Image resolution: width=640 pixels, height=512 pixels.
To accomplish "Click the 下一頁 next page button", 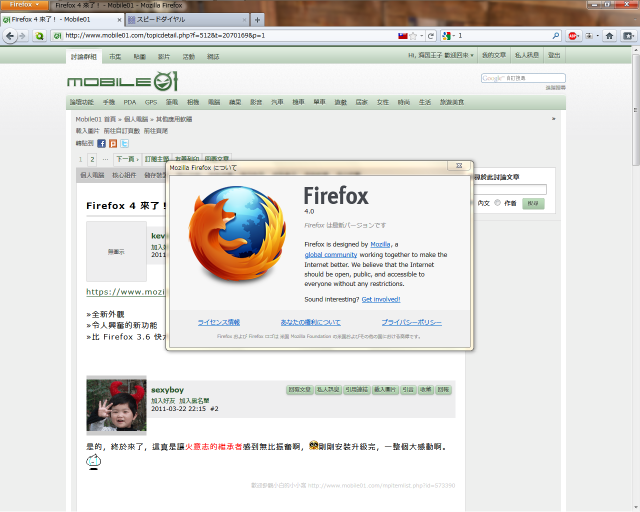I will pos(127,159).
